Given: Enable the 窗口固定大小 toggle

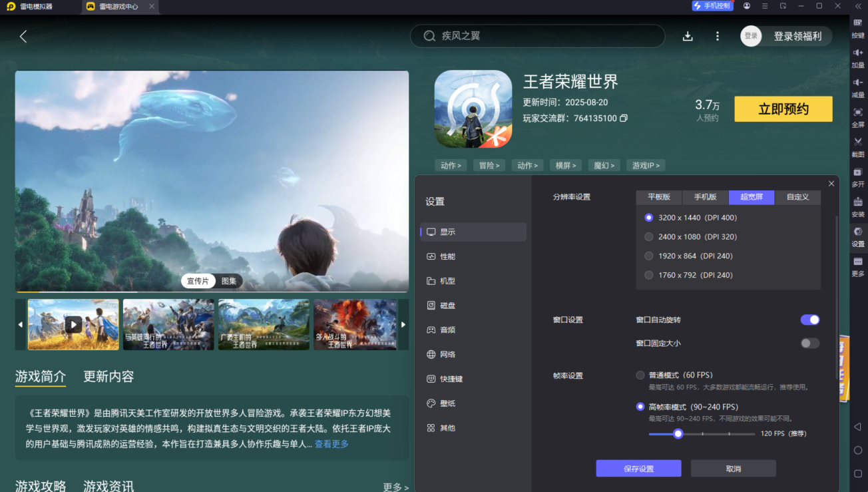Looking at the screenshot, I should [x=809, y=343].
